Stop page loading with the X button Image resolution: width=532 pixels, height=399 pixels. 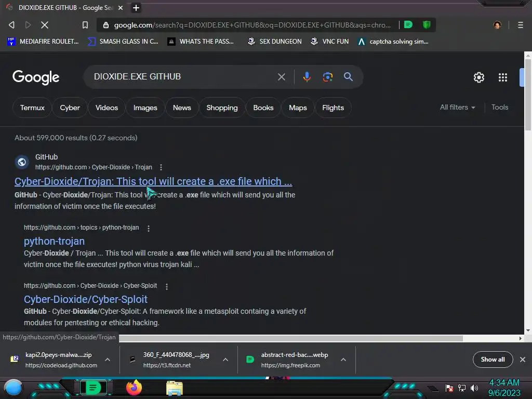tap(45, 25)
